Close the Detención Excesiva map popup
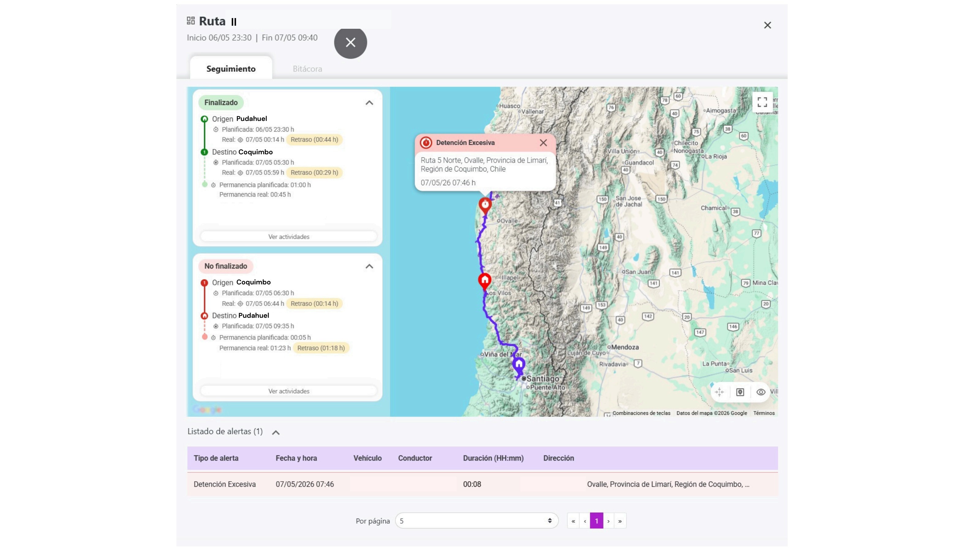The height and width of the screenshot is (551, 980). pyautogui.click(x=543, y=143)
